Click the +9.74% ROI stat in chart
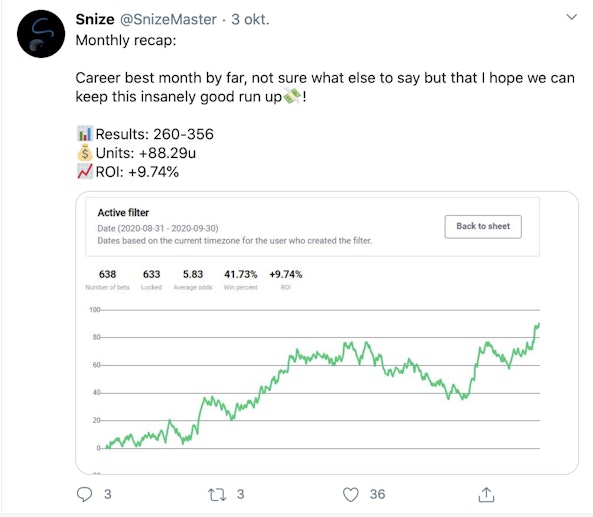The width and height of the screenshot is (593, 517). (x=286, y=279)
